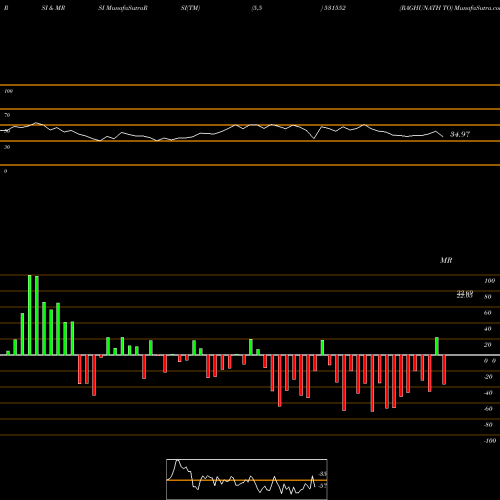Click the -20 label on MR axis
The width and height of the screenshot is (500, 500).
pos(488,377)
